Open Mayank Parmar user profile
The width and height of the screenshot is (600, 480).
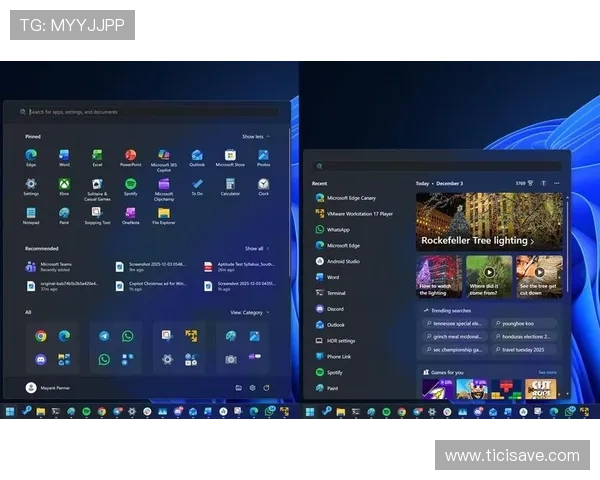(48, 388)
